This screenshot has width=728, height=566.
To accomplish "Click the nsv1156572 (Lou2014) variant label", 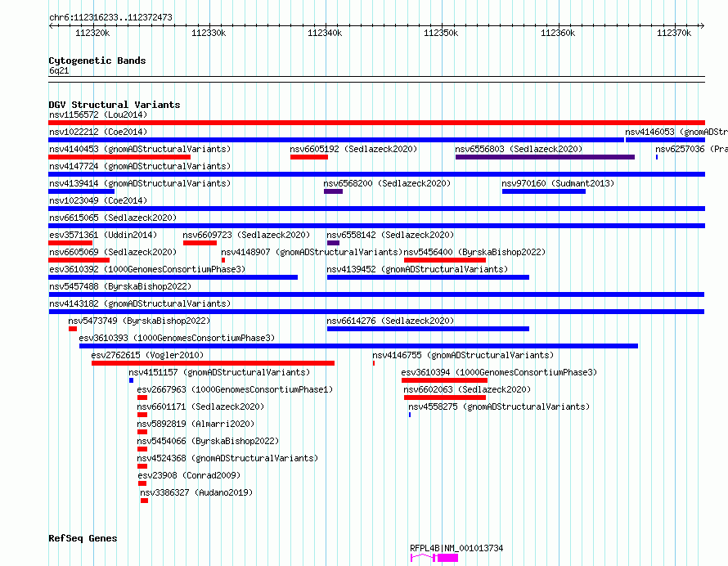I will [98, 115].
